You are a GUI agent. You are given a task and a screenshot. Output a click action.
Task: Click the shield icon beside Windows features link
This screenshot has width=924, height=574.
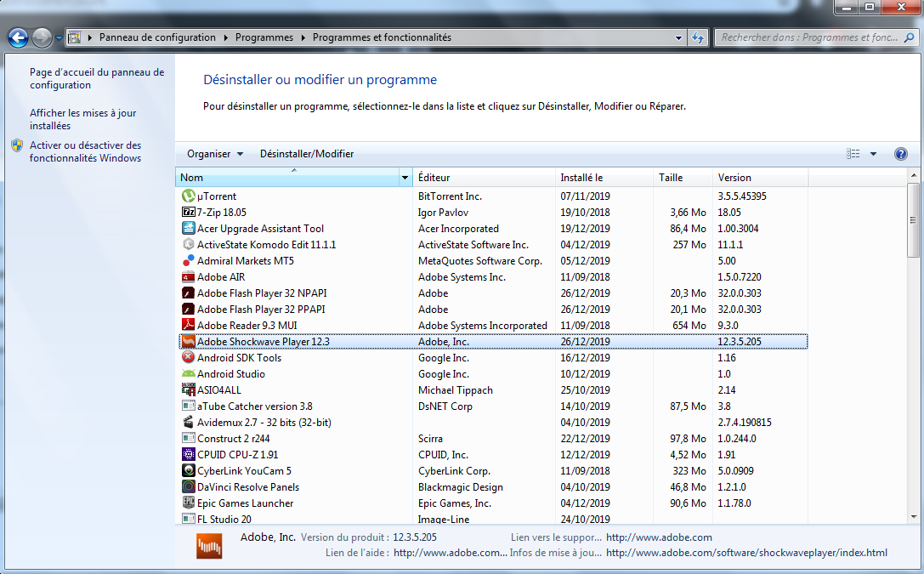[16, 145]
